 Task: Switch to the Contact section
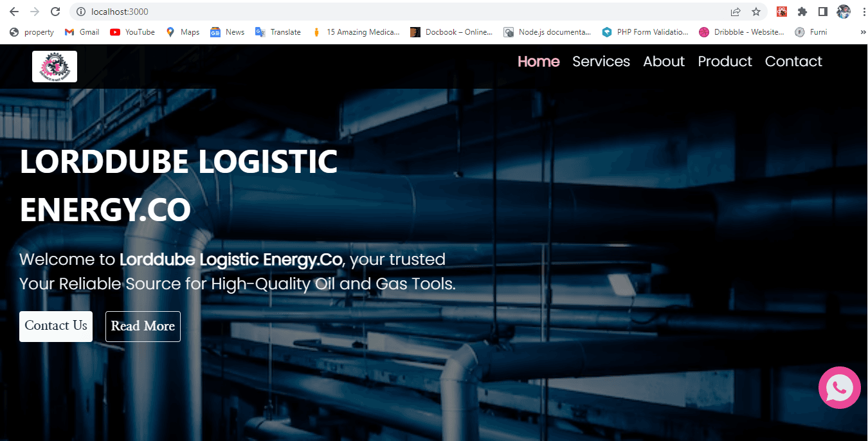point(793,61)
